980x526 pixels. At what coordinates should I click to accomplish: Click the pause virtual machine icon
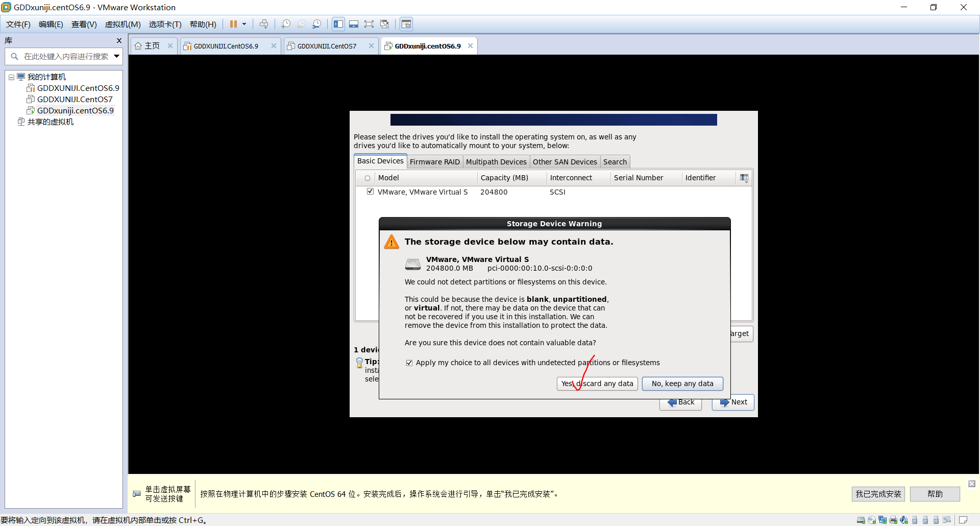(x=233, y=24)
